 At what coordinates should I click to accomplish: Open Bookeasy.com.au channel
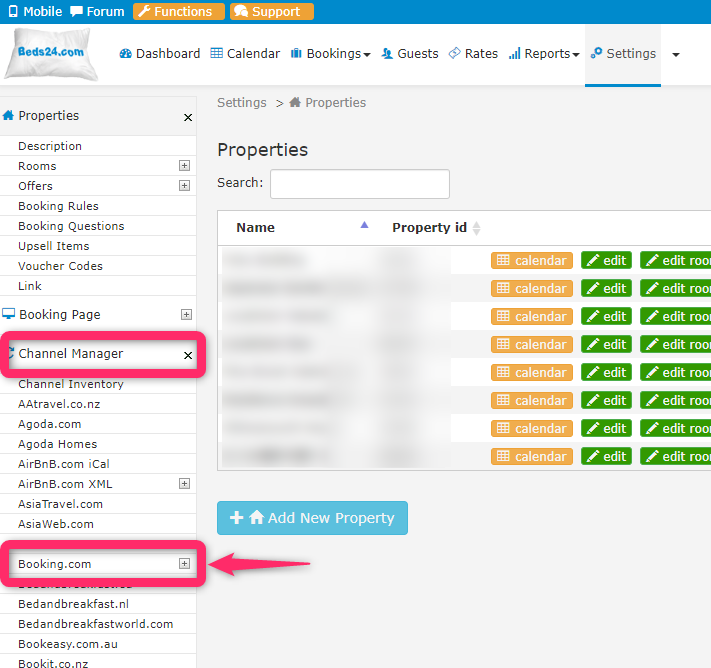tap(68, 644)
